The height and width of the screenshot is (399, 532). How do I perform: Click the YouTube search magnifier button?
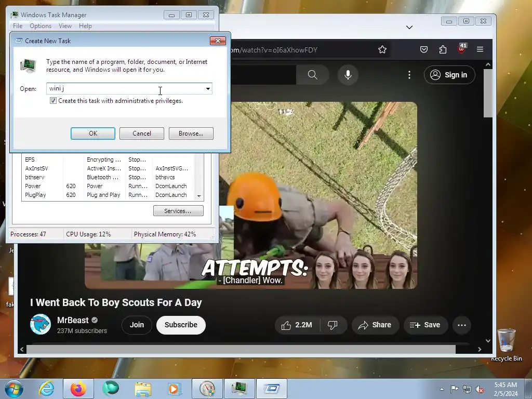click(312, 75)
